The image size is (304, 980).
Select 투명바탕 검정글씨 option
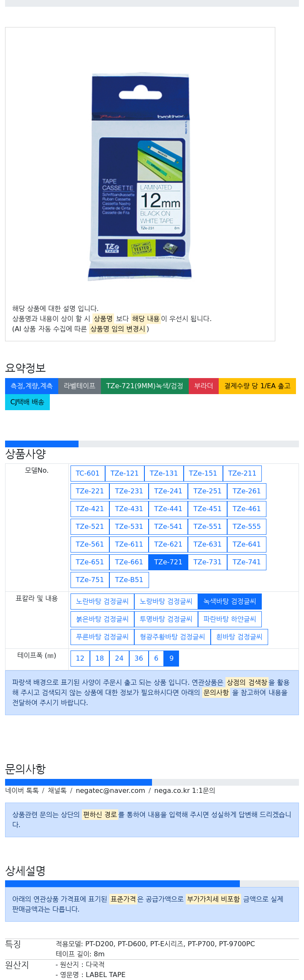[x=166, y=619]
